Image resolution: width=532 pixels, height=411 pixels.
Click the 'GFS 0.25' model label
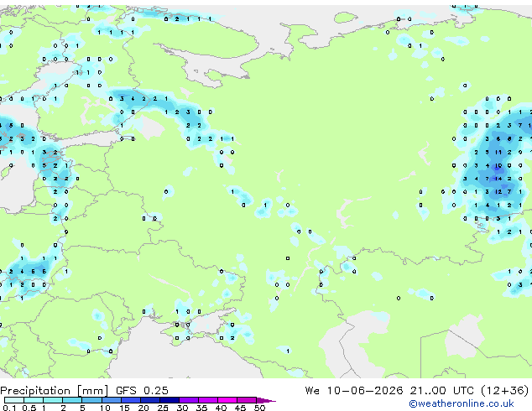142,391
